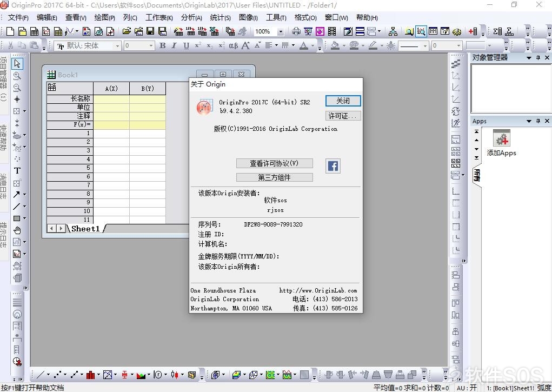Click the 长名称 row label in Book1
This screenshot has height=392, width=552.
click(x=70, y=99)
